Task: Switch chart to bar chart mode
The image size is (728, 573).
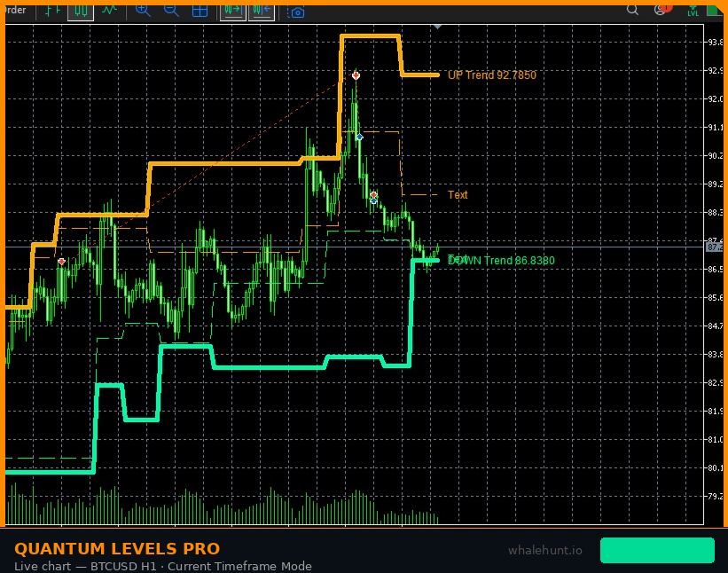Action: coord(51,11)
